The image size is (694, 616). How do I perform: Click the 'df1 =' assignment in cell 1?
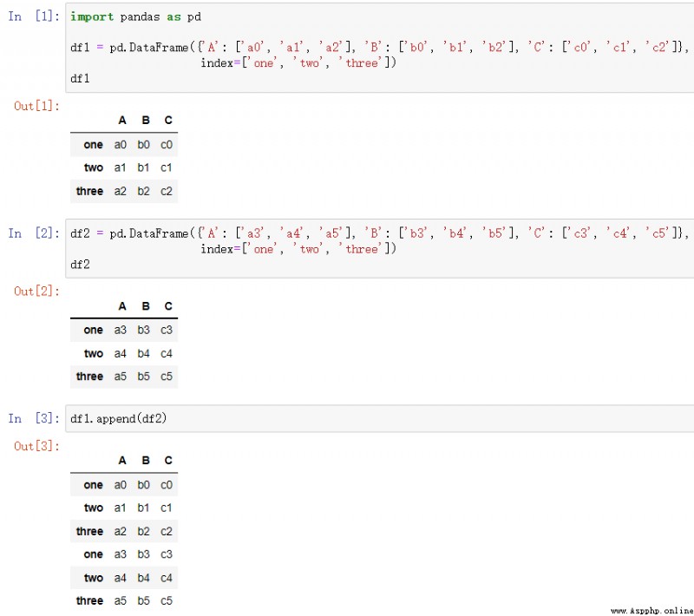[x=87, y=48]
